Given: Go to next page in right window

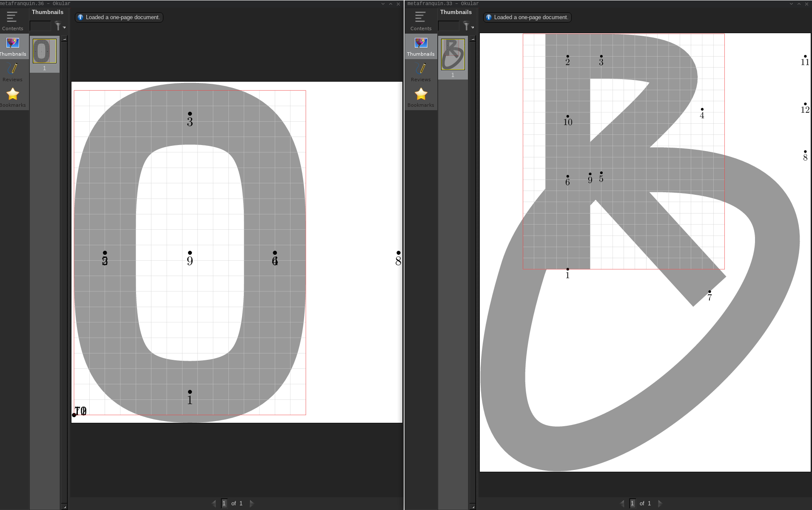Looking at the screenshot, I should 660,503.
